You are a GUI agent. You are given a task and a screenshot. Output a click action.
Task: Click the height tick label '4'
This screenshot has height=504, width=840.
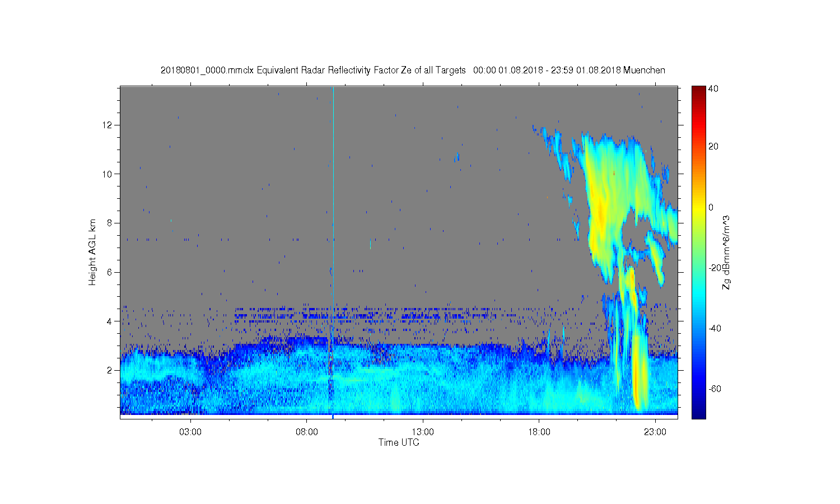(110, 321)
